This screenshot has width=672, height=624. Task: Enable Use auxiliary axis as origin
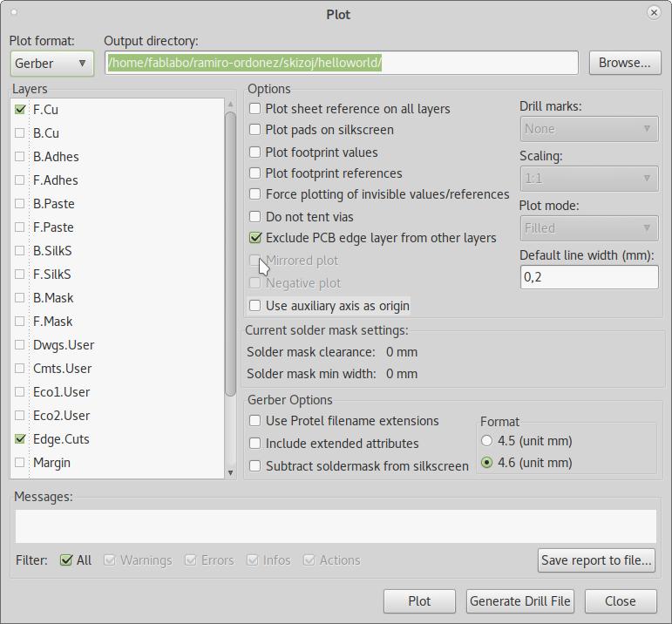(x=255, y=306)
